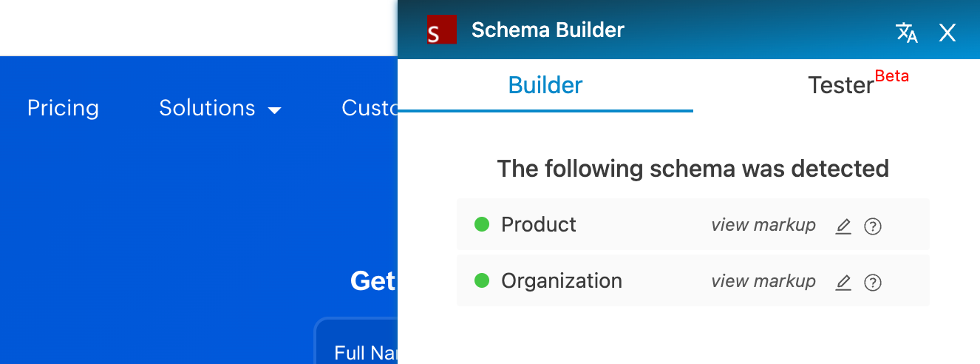Click the green status dot beside Organization
This screenshot has width=980, height=364.
click(482, 280)
